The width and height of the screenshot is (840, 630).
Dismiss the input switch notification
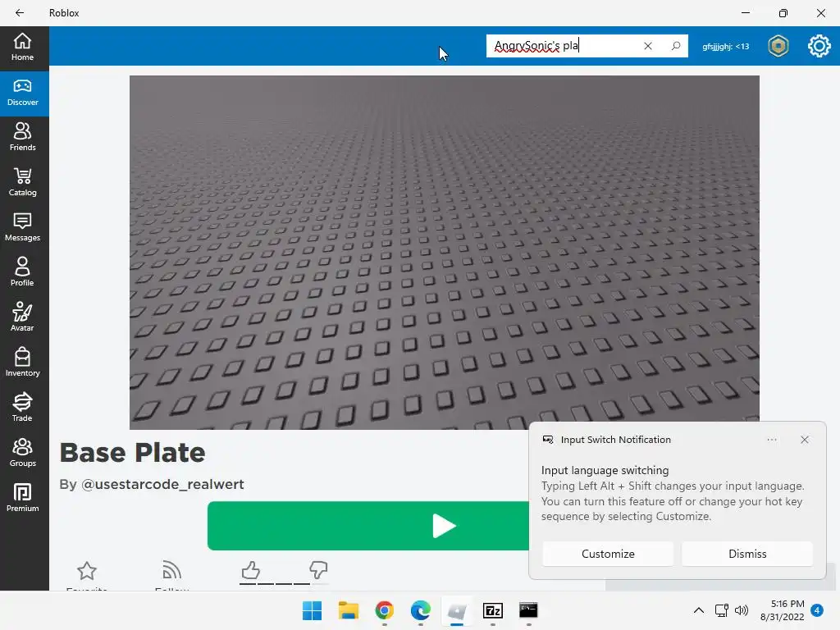pyautogui.click(x=747, y=554)
